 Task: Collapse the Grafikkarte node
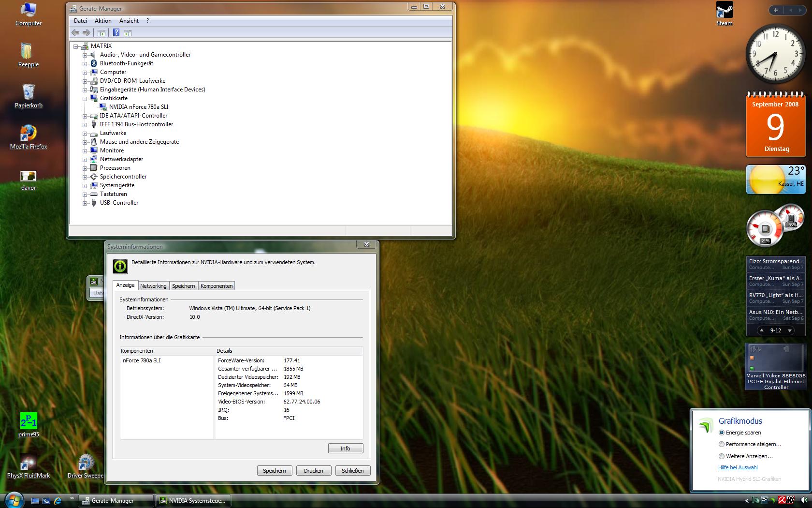pos(85,99)
